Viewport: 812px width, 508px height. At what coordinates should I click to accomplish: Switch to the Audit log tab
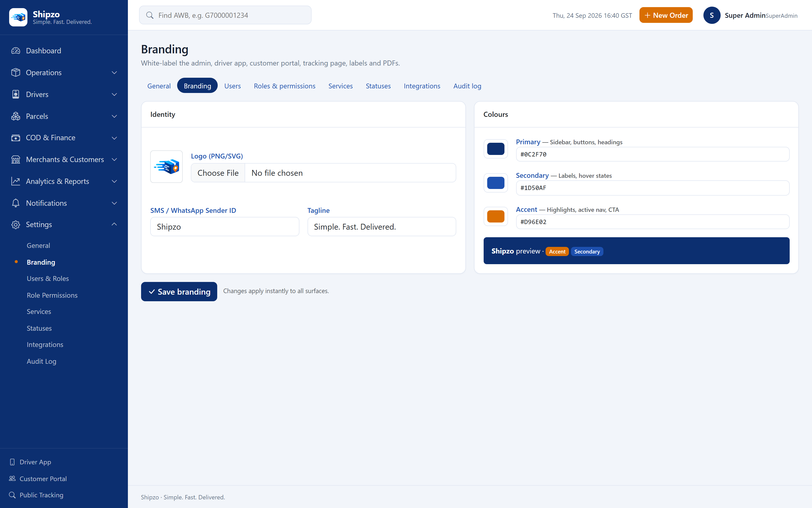[x=467, y=86]
